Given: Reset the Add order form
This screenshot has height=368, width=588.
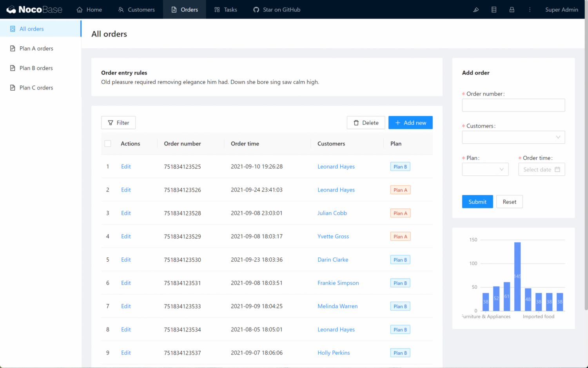Looking at the screenshot, I should point(510,202).
